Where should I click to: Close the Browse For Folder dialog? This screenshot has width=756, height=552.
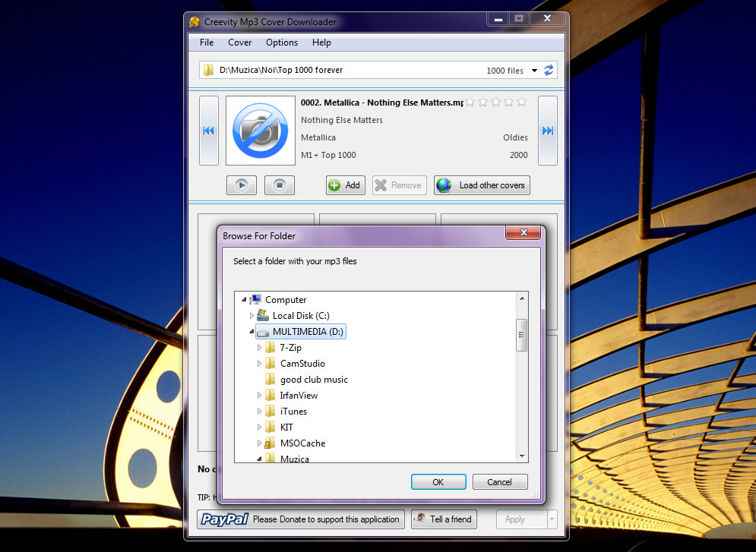click(524, 232)
